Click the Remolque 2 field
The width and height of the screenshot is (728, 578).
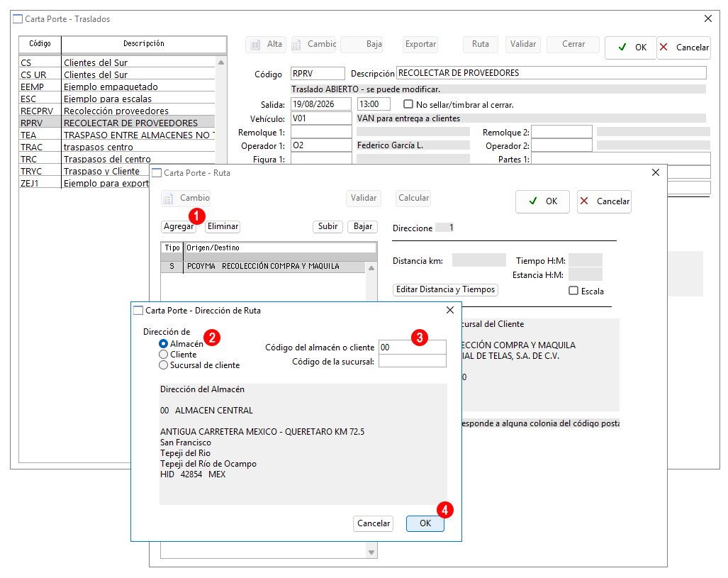coord(562,132)
